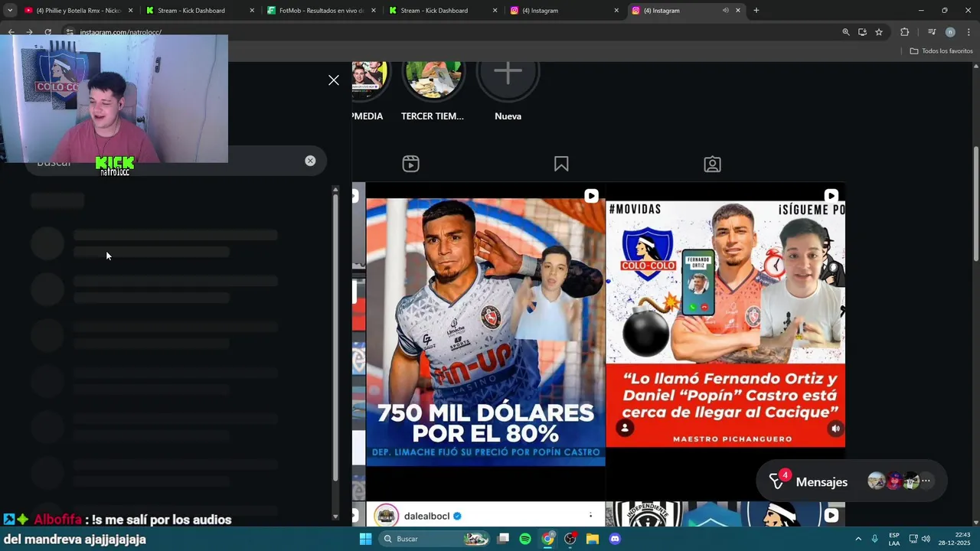Open the ESP LAA language switcher

[x=894, y=539]
